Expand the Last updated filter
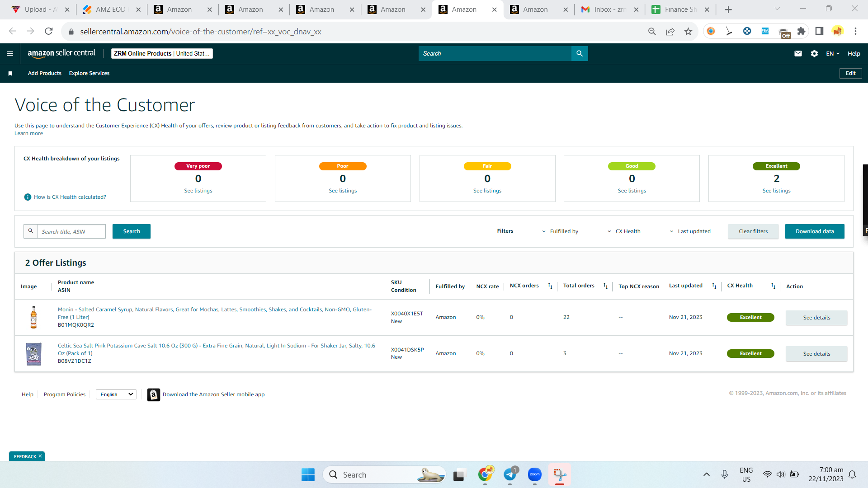 tap(690, 231)
